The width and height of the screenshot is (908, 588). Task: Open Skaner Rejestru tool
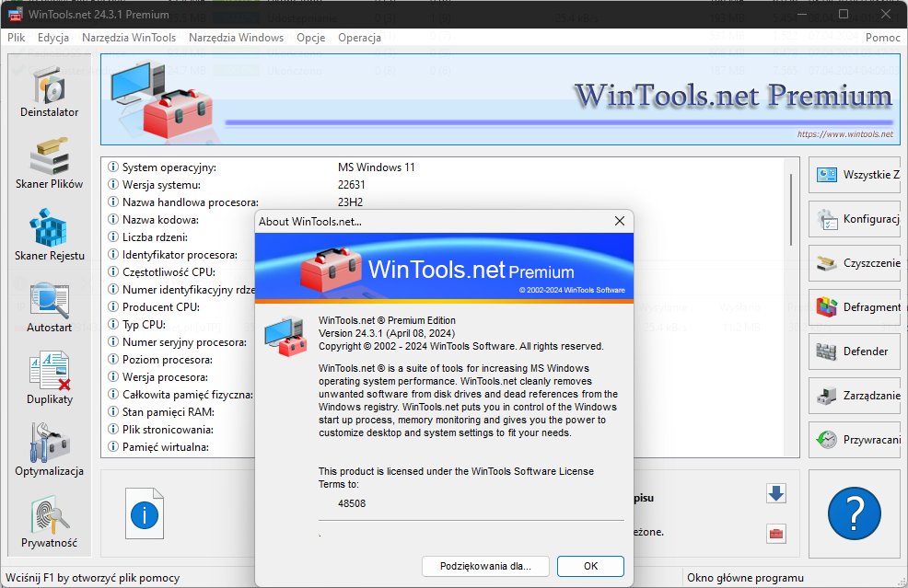49,236
